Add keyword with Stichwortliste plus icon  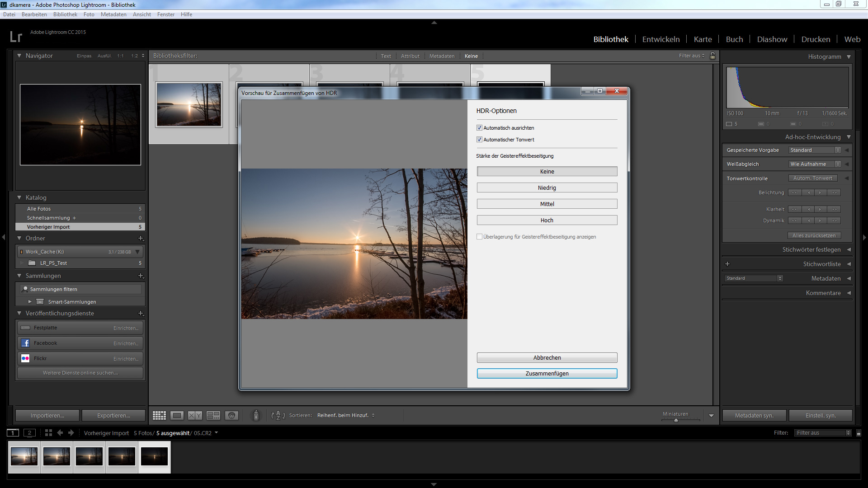(x=727, y=264)
